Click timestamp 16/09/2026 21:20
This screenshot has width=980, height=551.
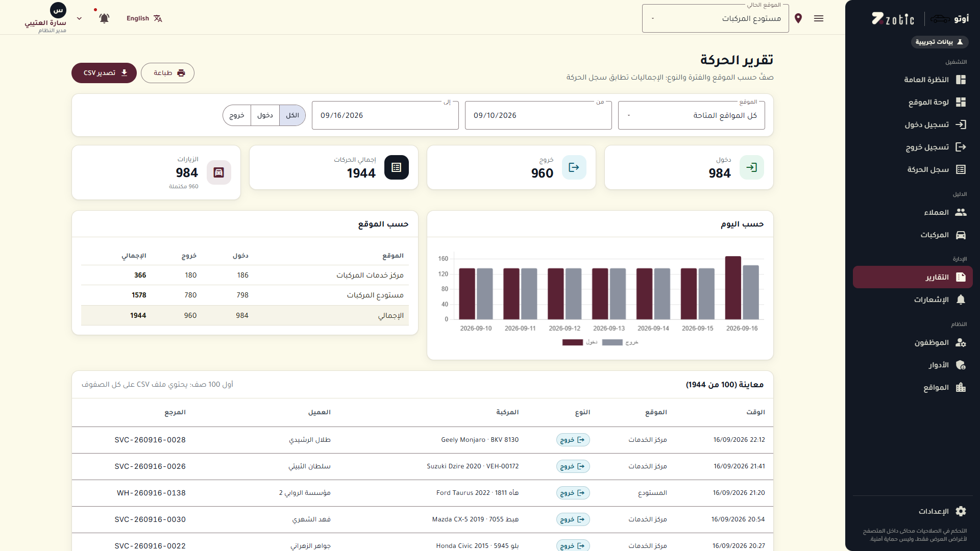coord(739,493)
